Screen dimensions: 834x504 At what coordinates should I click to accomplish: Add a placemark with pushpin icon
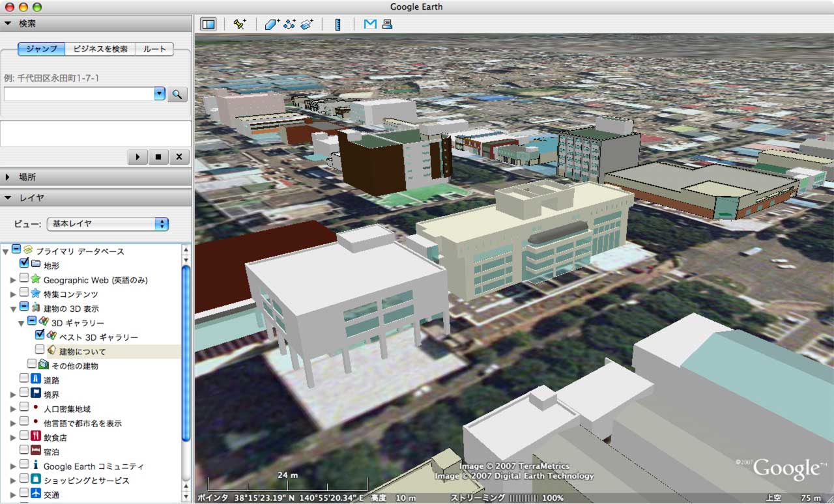(240, 24)
